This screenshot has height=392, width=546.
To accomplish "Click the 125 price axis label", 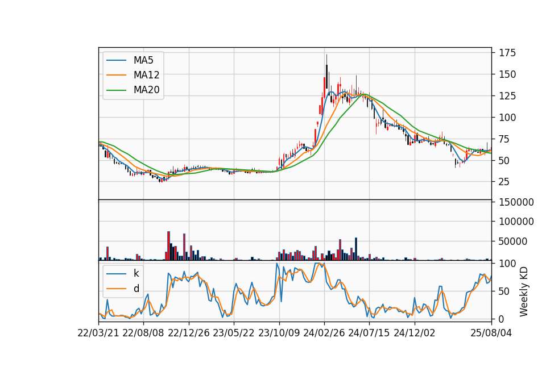I will click(507, 96).
